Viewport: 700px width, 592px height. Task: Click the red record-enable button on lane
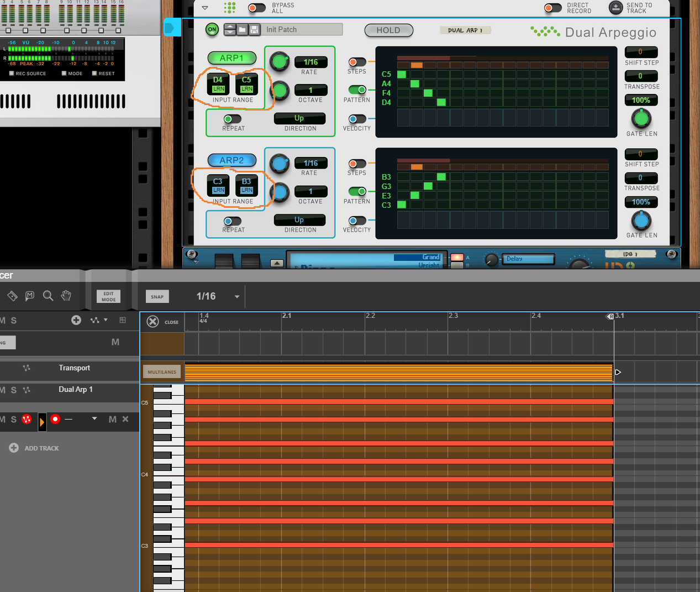click(55, 420)
